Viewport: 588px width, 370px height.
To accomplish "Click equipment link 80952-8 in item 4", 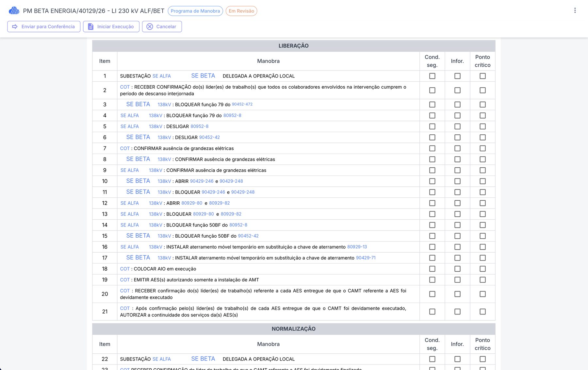I will point(232,115).
